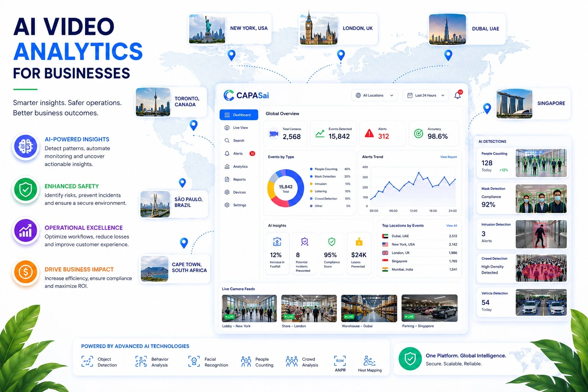Click the Dubai, UAE row

420,236
